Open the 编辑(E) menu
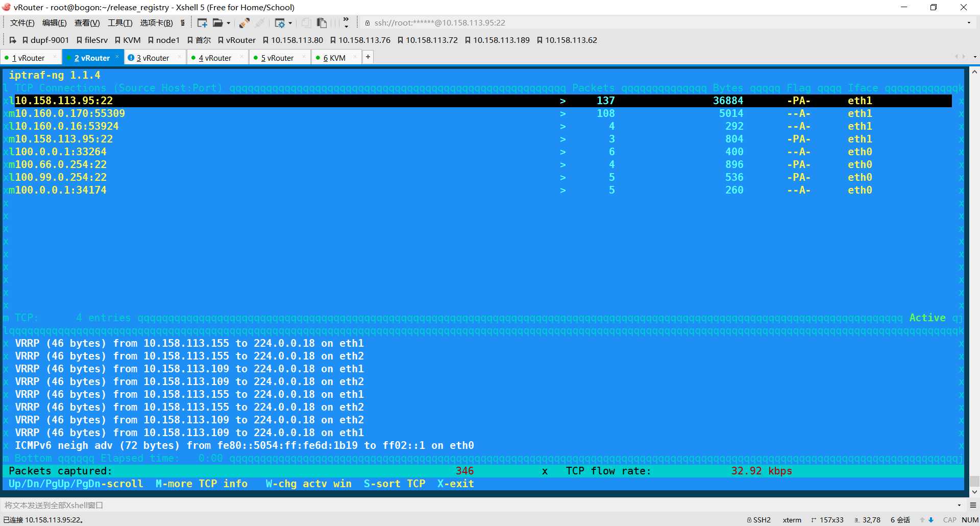980x526 pixels. tap(54, 23)
